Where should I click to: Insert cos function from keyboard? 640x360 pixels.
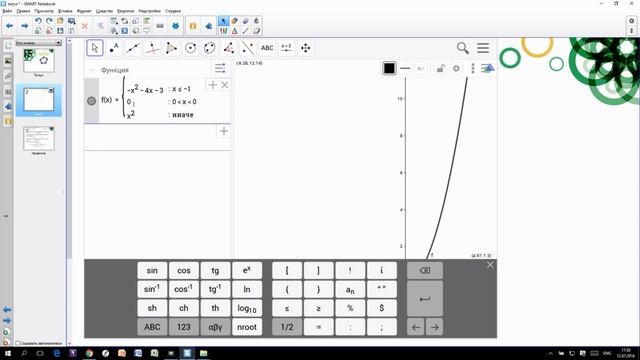pos(184,271)
